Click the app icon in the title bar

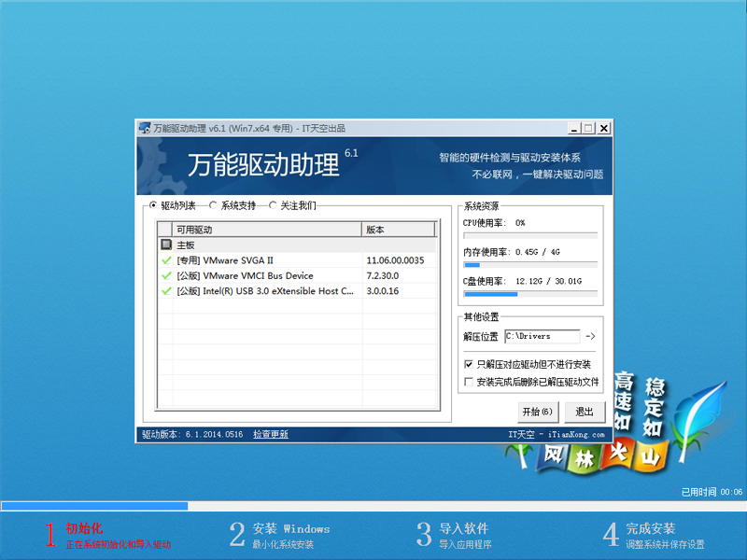click(145, 128)
